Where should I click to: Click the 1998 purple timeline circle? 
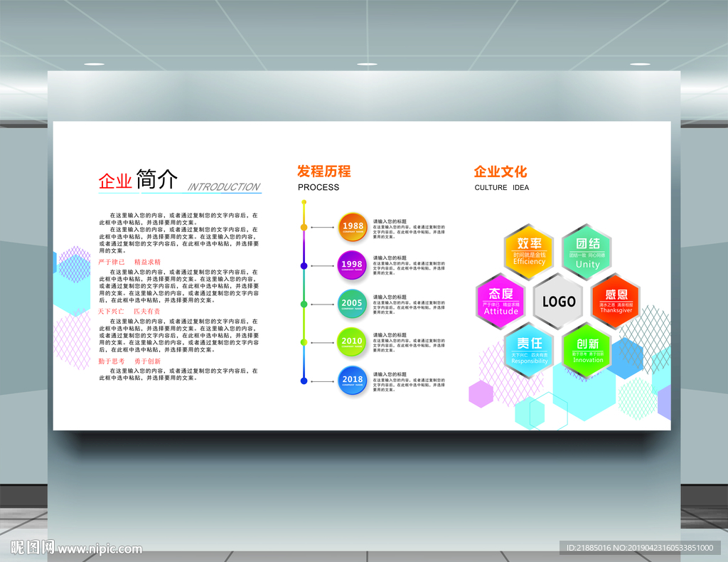coord(351,265)
